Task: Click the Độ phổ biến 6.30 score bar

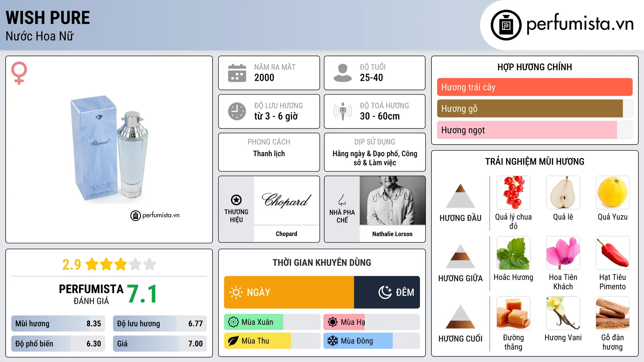Action: [58, 343]
